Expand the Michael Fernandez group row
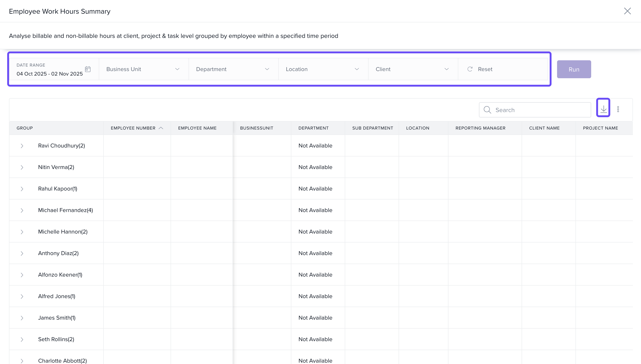The height and width of the screenshot is (364, 641). [x=22, y=210]
